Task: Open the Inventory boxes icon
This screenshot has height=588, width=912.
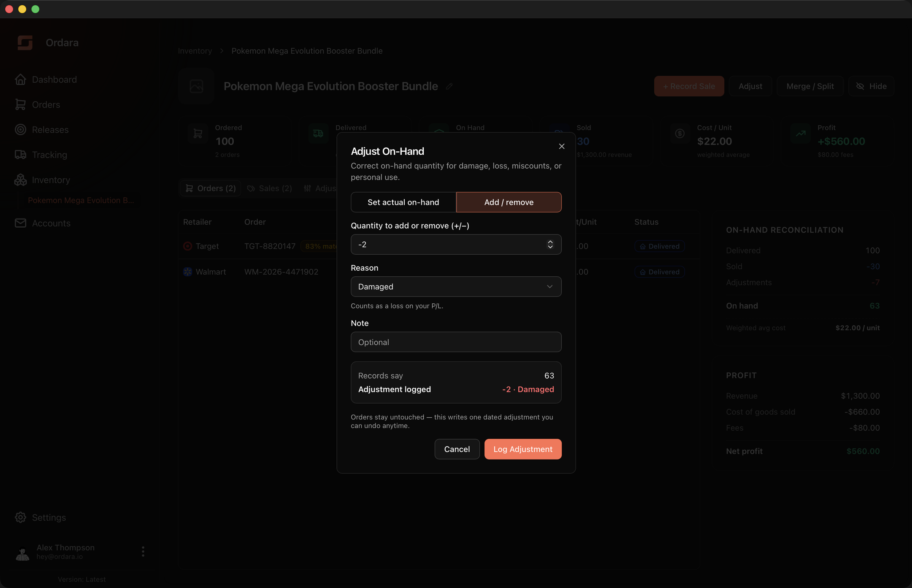Action: [x=21, y=180]
